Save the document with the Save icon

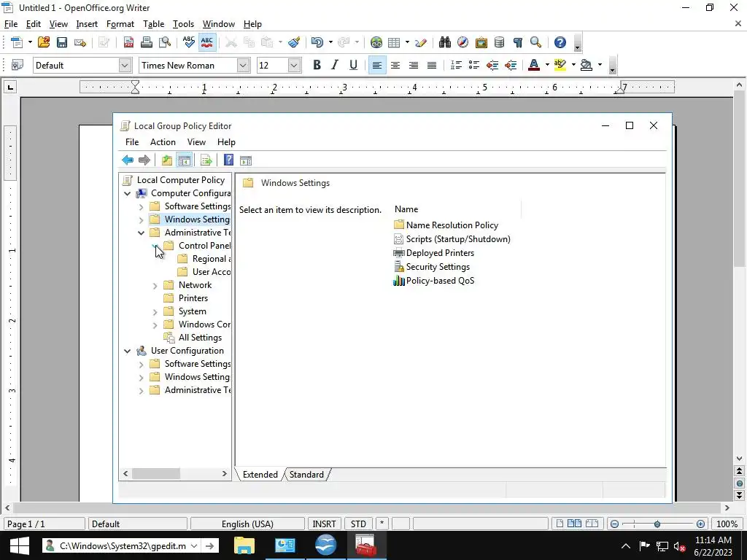[x=62, y=42]
